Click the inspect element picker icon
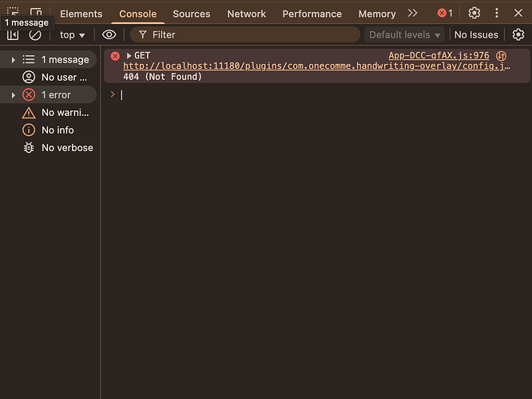Screen dimensions: 532x399 click(14, 12)
